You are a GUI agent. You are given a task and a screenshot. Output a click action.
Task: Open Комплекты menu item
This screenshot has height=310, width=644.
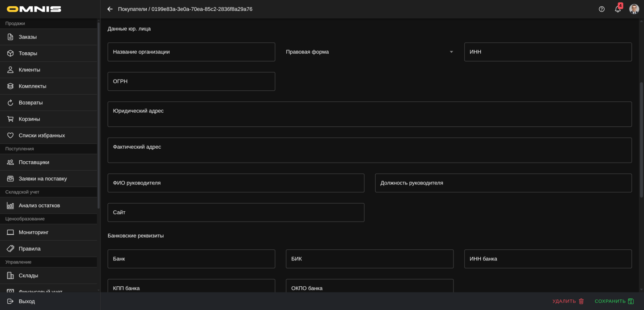(32, 86)
